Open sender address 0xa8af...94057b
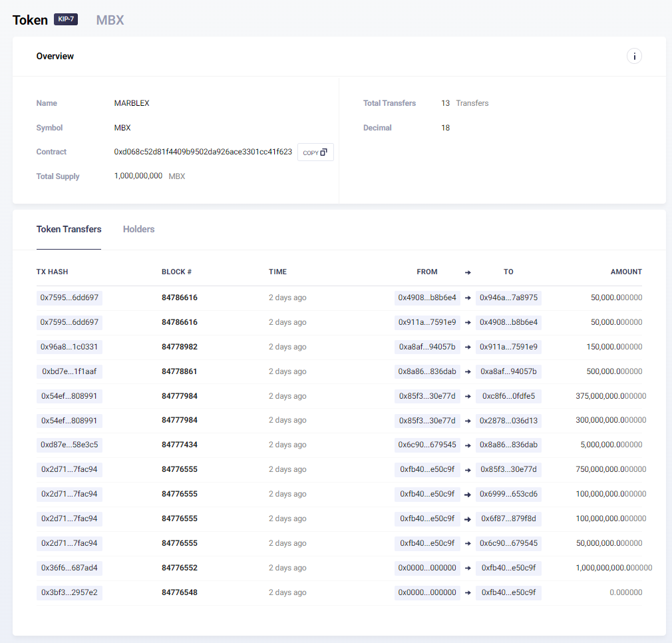Viewport: 672px width, 643px height. (427, 347)
